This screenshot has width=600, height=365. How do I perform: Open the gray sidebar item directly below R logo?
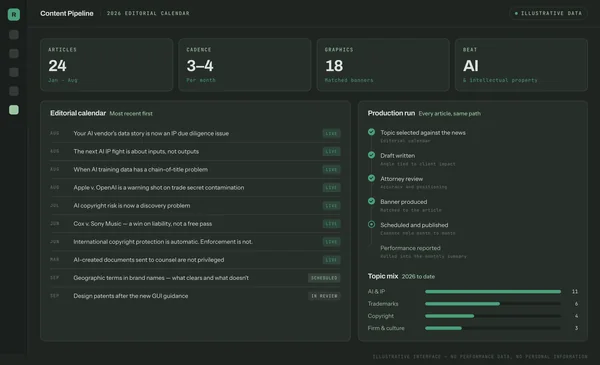pyautogui.click(x=14, y=35)
